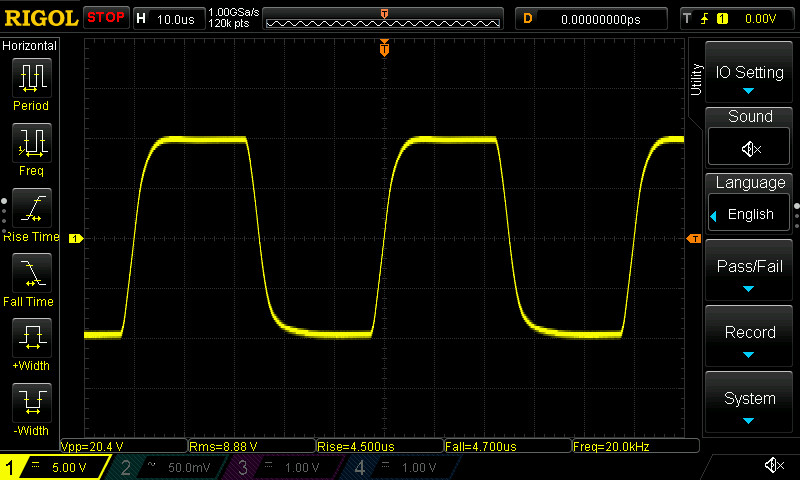
Task: Click the T trigger label icon
Action: click(x=687, y=19)
